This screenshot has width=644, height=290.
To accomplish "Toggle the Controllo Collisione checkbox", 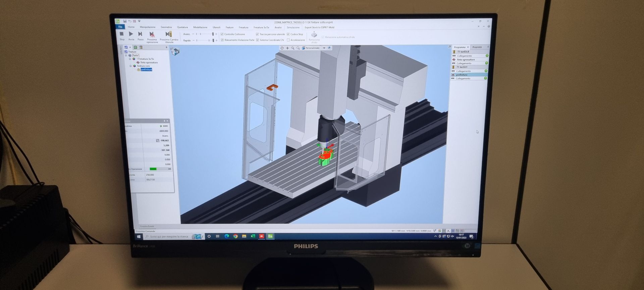I will point(222,34).
